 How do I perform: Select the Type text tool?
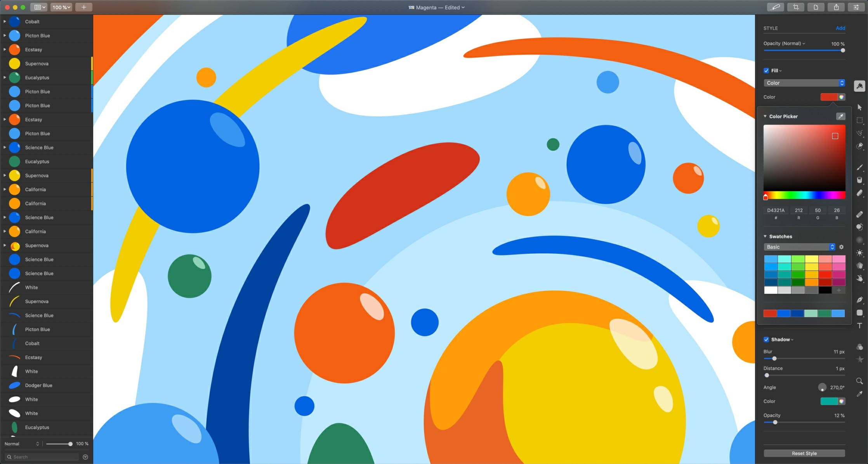tap(859, 326)
